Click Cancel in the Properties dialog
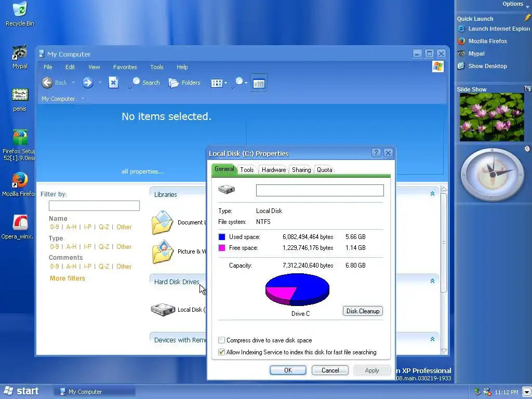The height and width of the screenshot is (399, 532). [330, 370]
